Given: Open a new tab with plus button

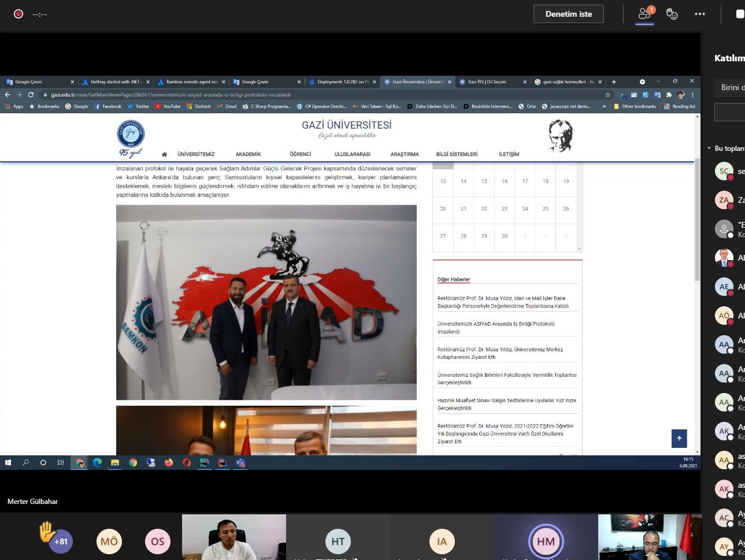Looking at the screenshot, I should pos(614,82).
